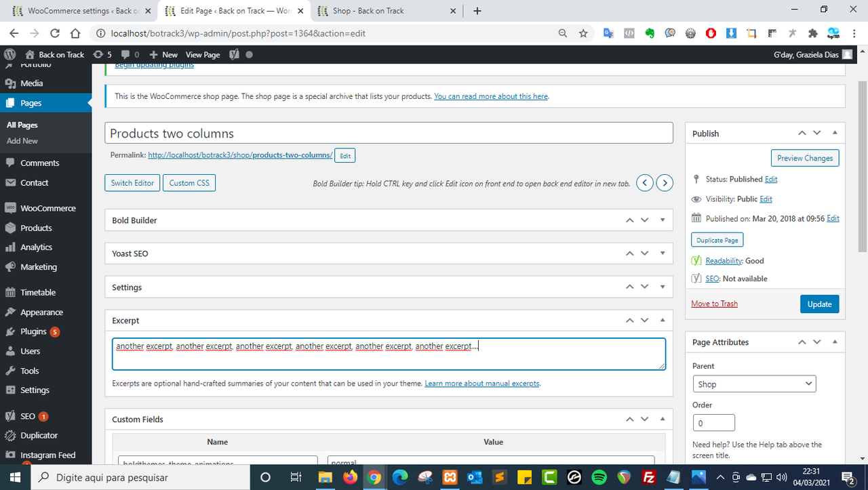Viewport: 868px width, 490px height.
Task: Click View Page in the admin bar
Action: (x=203, y=54)
